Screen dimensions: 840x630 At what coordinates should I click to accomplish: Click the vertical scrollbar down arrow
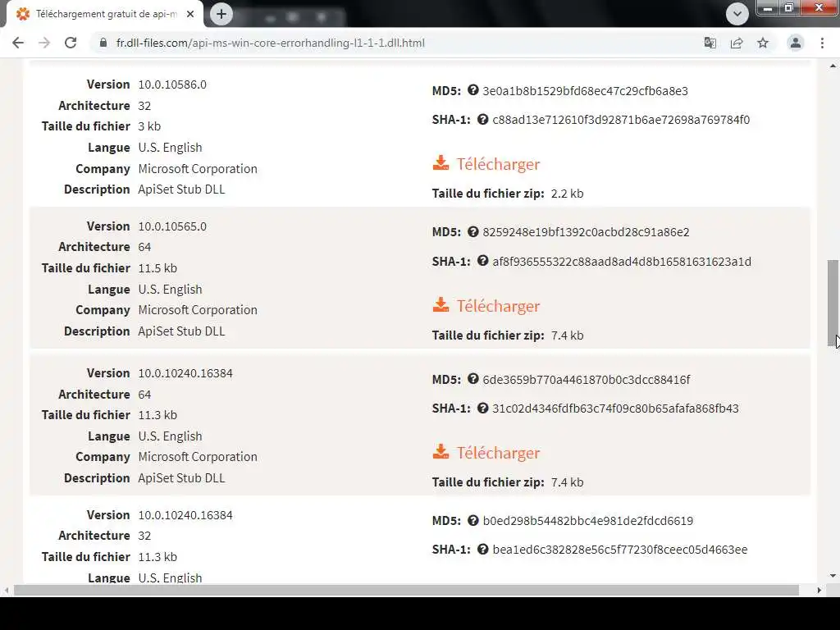tap(833, 576)
